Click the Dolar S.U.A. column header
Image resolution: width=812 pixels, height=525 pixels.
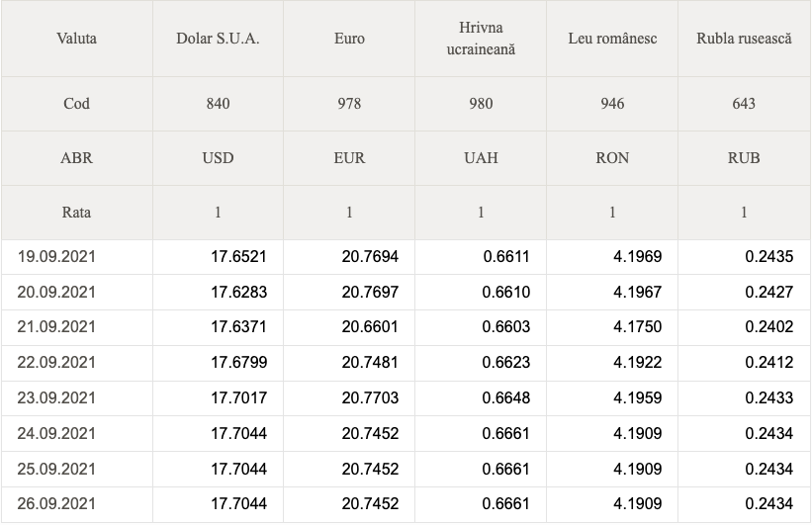pyautogui.click(x=218, y=39)
